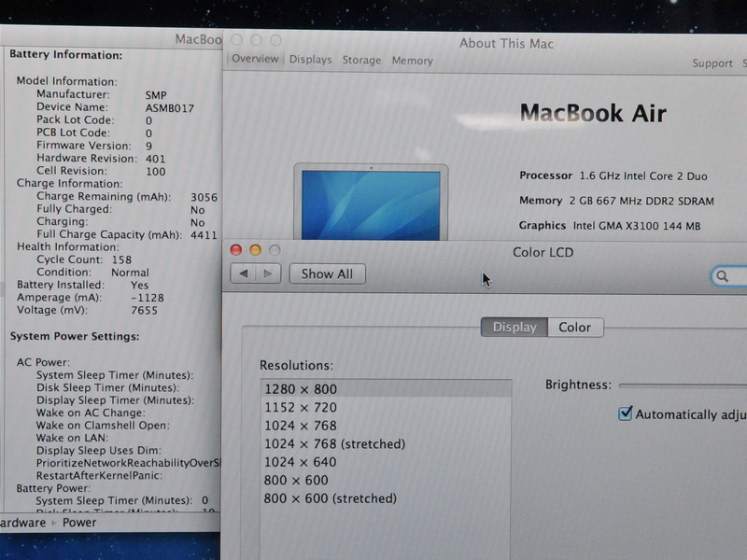Open the Memory tab in About This Mac
This screenshot has width=747, height=560.
point(413,61)
